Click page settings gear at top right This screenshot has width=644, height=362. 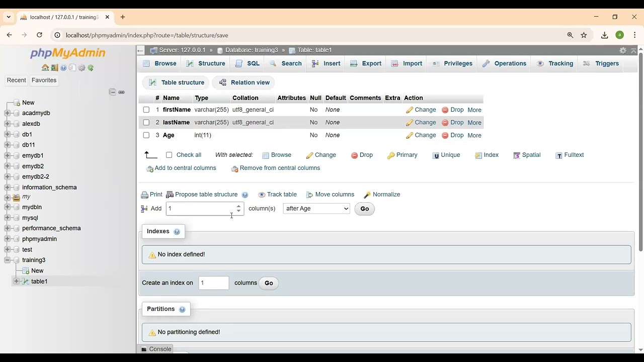click(x=623, y=50)
